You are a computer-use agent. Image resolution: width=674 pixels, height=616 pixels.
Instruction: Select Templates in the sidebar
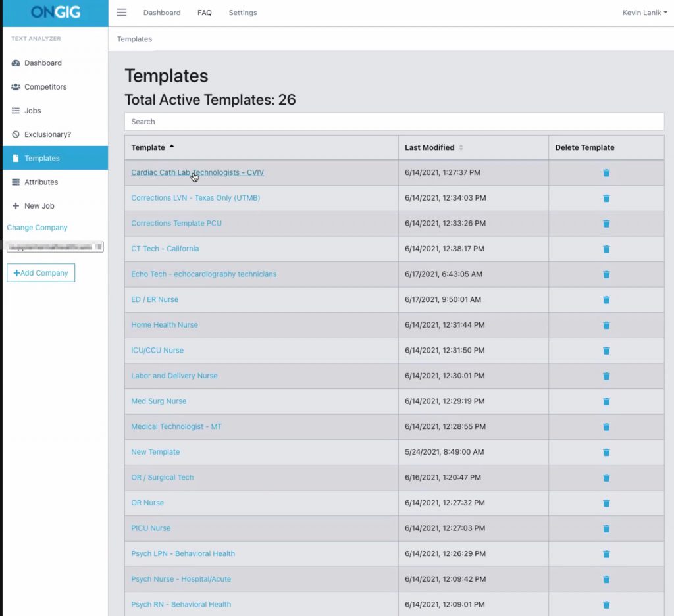[x=55, y=158]
